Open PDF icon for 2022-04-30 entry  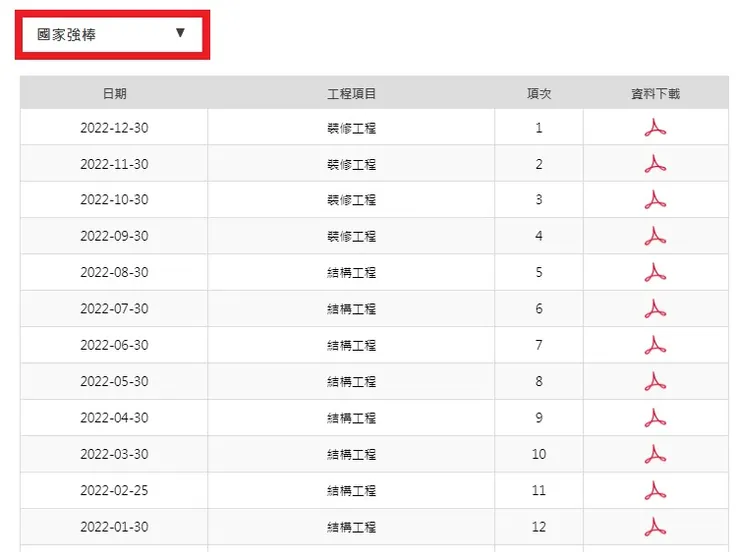[x=655, y=418]
